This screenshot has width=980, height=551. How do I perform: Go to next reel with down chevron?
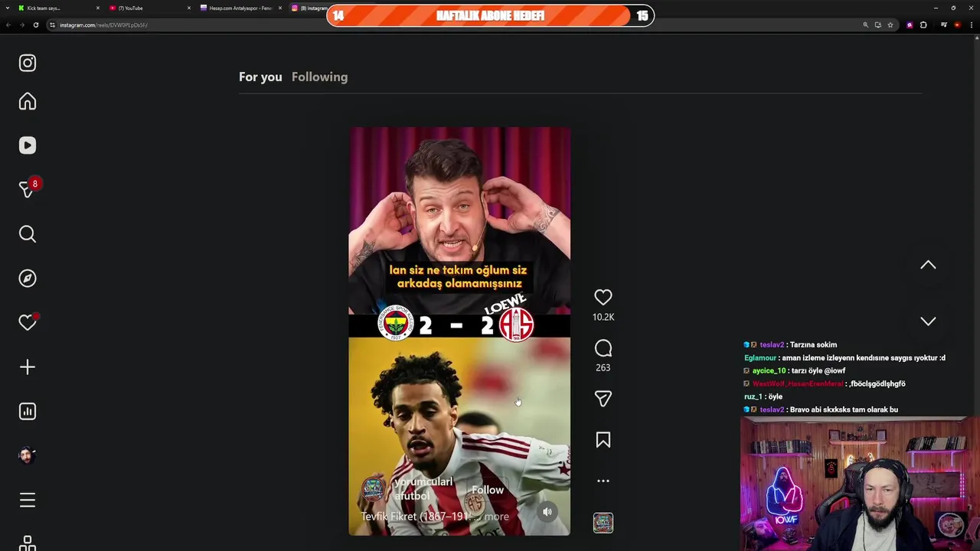pyautogui.click(x=928, y=321)
